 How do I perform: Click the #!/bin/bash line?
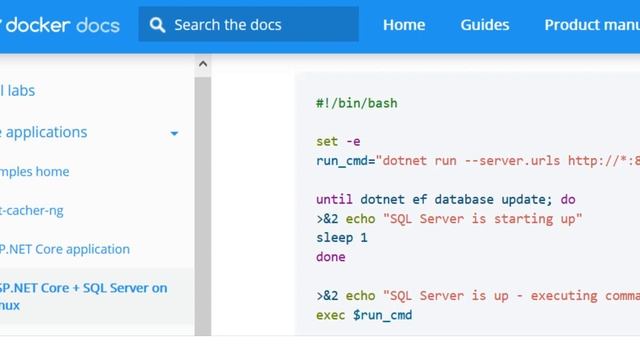tap(357, 103)
